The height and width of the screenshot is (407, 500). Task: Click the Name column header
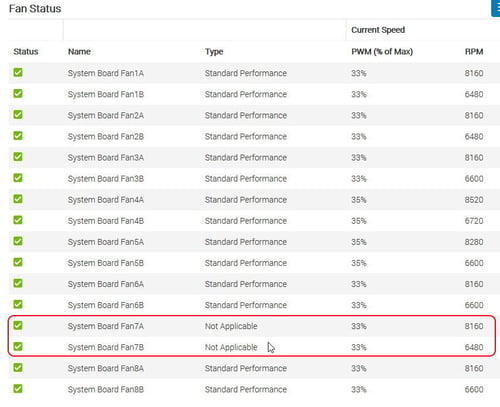(79, 52)
